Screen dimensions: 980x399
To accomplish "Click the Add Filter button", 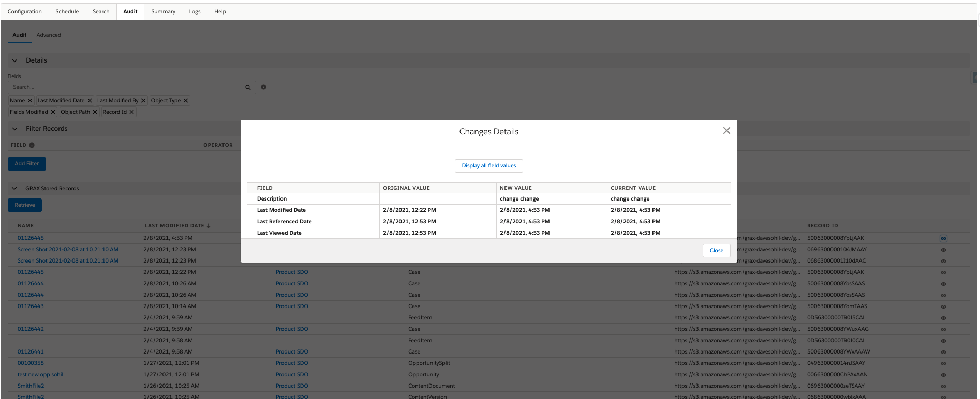I will [27, 164].
